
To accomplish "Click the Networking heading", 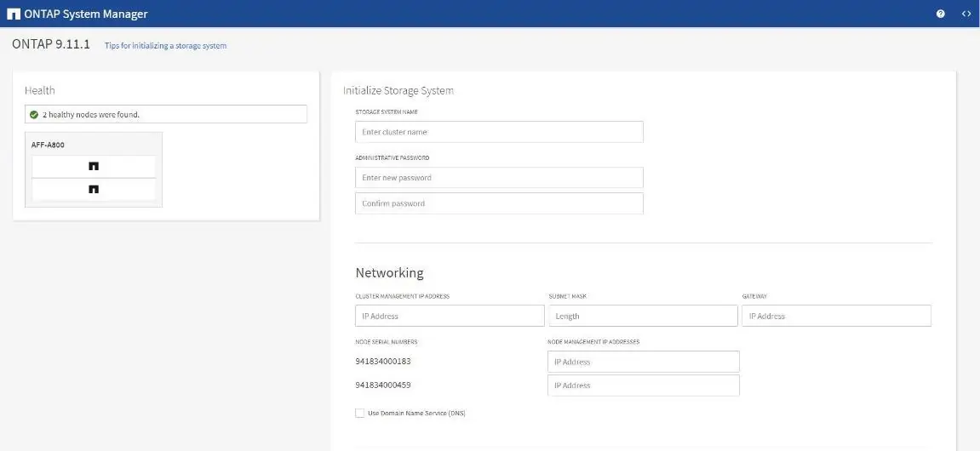I will click(389, 273).
